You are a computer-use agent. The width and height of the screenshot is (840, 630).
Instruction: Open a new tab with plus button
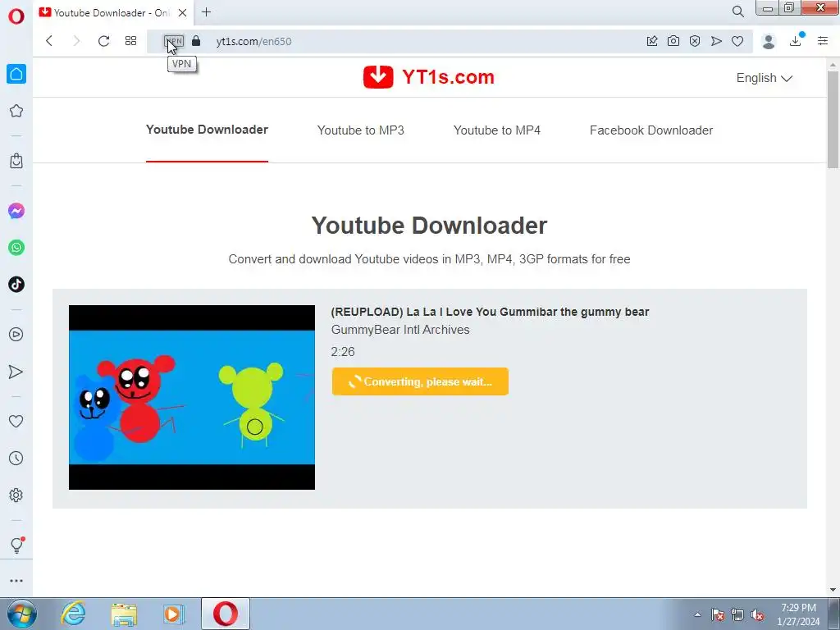point(206,11)
